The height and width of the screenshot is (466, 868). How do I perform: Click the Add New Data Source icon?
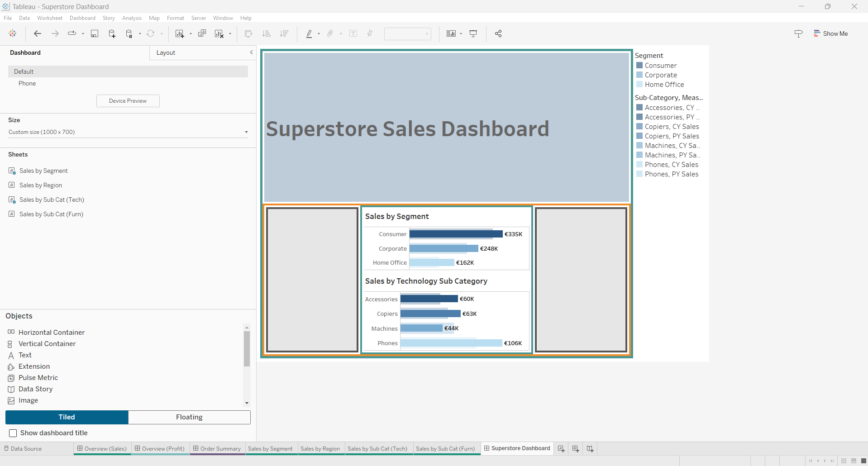[x=112, y=33]
